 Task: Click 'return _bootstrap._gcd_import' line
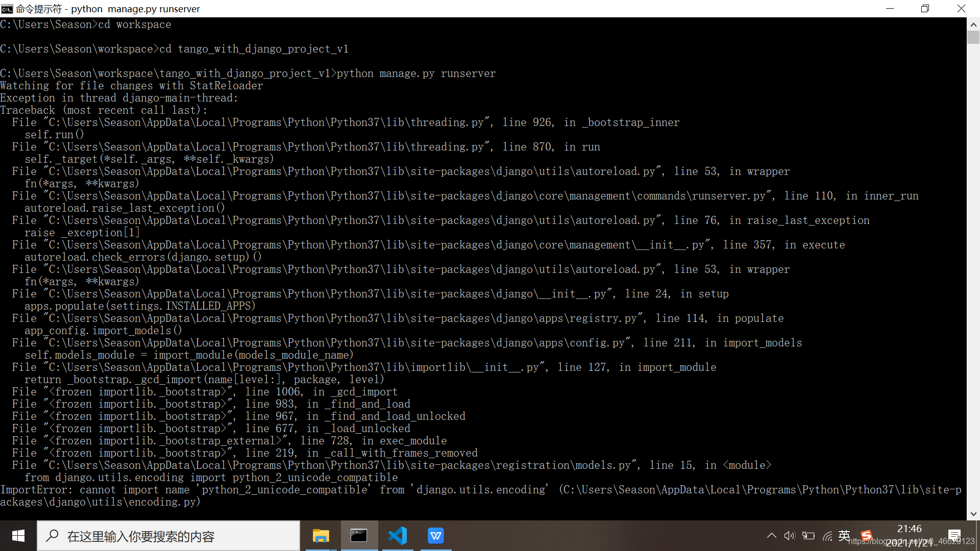(x=204, y=380)
